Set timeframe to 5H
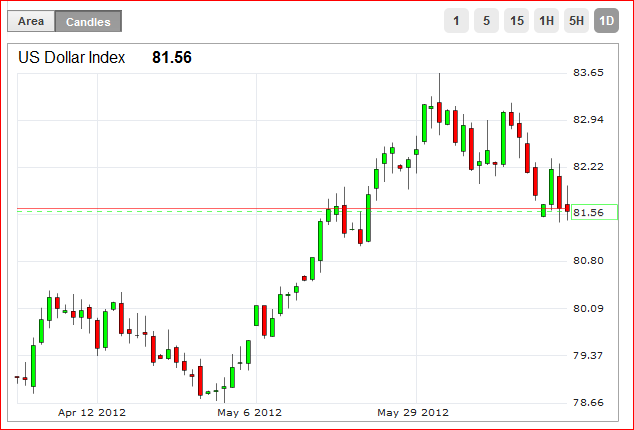Image resolution: width=634 pixels, height=430 pixels. [577, 21]
